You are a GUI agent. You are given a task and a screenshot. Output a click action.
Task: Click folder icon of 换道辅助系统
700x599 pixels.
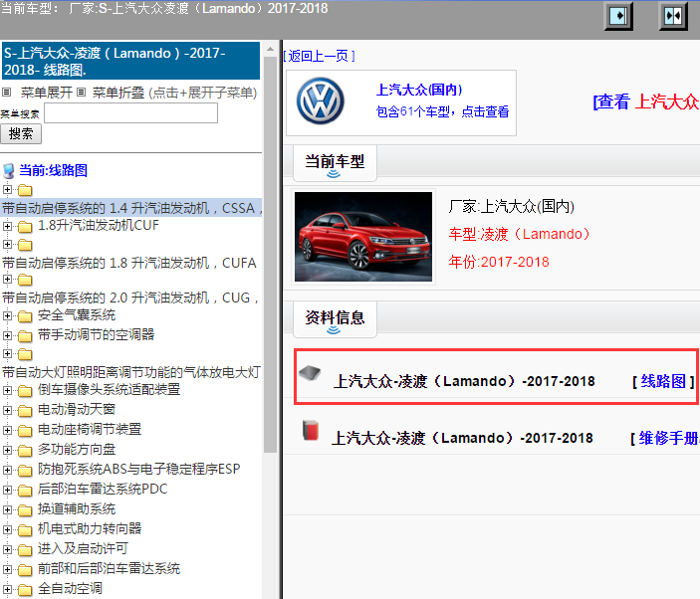[25, 509]
